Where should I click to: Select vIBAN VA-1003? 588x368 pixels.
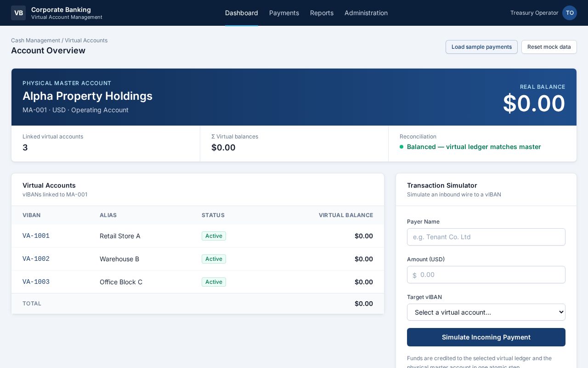pyautogui.click(x=36, y=282)
